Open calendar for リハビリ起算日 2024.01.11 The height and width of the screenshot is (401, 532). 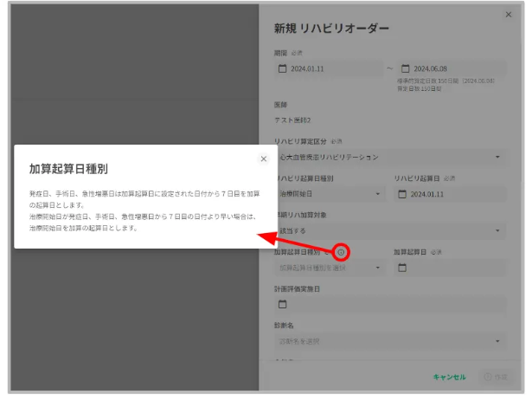point(402,194)
